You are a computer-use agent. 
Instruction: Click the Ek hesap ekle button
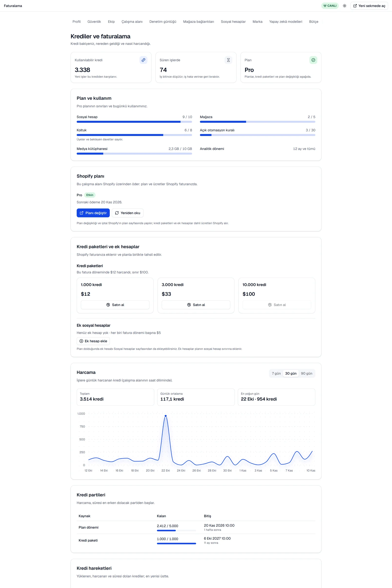pos(93,341)
